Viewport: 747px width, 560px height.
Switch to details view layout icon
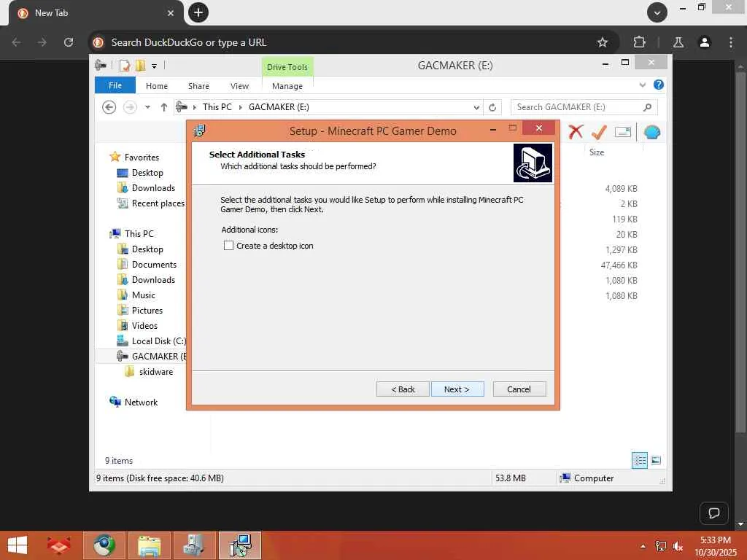click(x=639, y=460)
